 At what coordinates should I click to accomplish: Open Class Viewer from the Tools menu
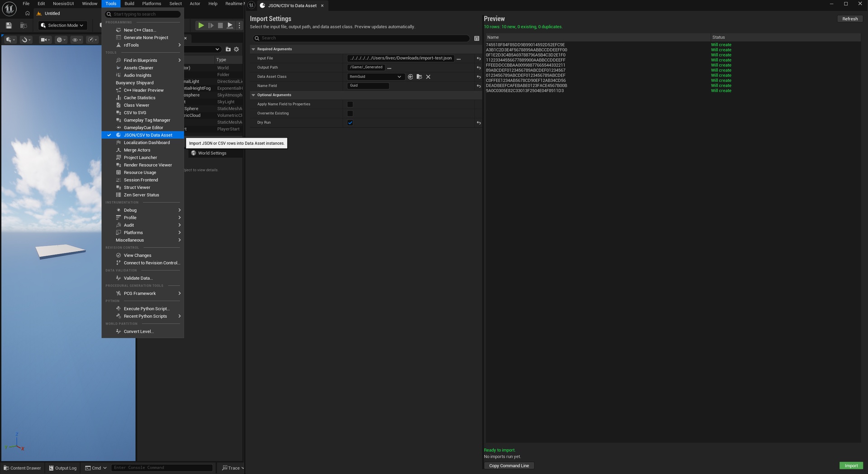coord(143,105)
